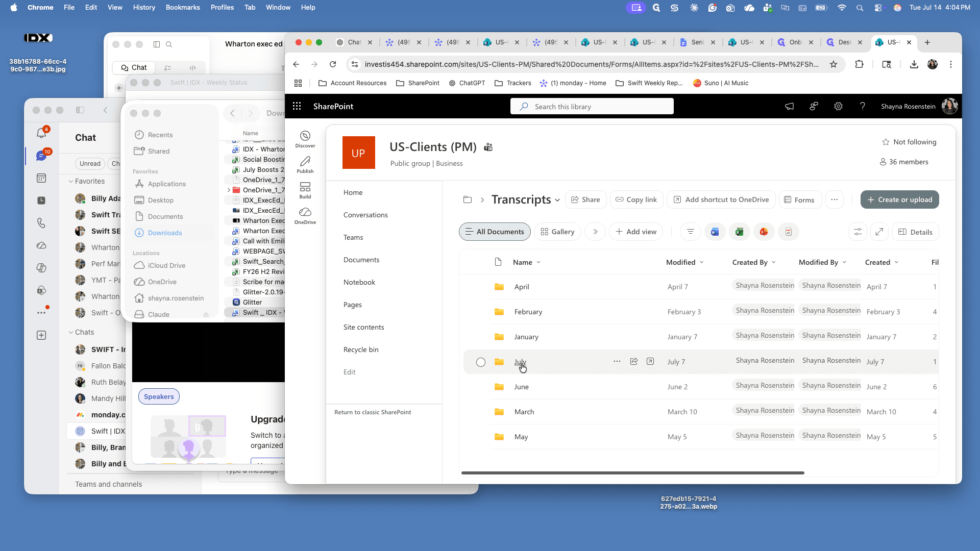Expand OneDrive_1_7 folder in Finder list
This screenshot has height=551, width=980.
tap(229, 190)
